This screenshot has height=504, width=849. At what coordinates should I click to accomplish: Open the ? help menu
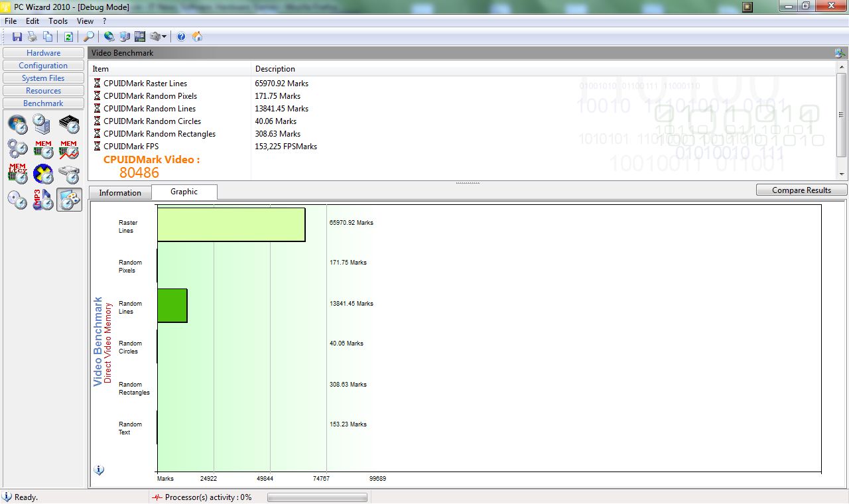pos(104,21)
